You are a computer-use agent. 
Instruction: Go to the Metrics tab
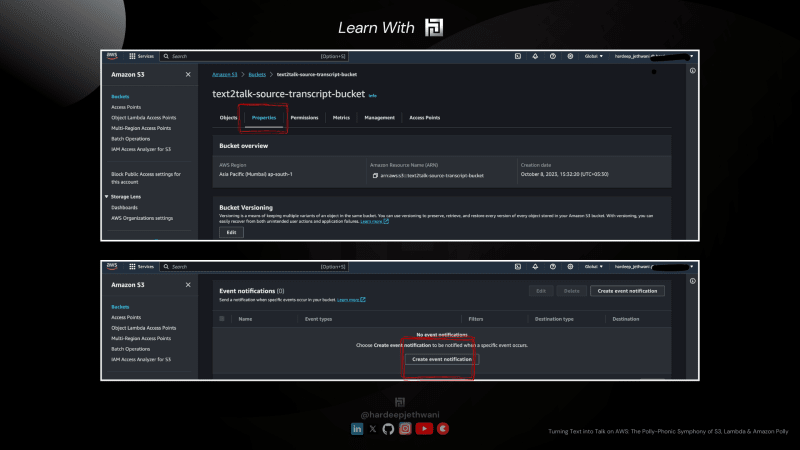[x=341, y=117]
